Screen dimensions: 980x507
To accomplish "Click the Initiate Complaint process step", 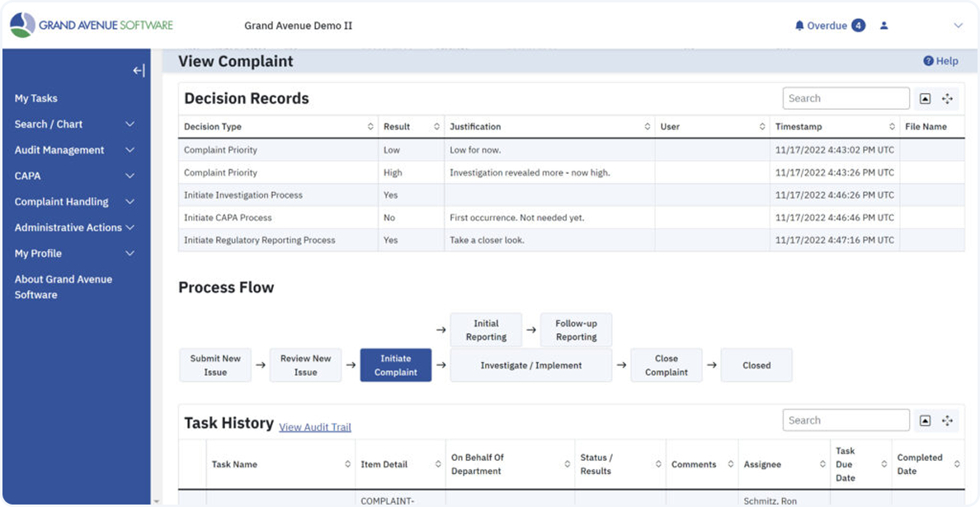I will [x=395, y=365].
